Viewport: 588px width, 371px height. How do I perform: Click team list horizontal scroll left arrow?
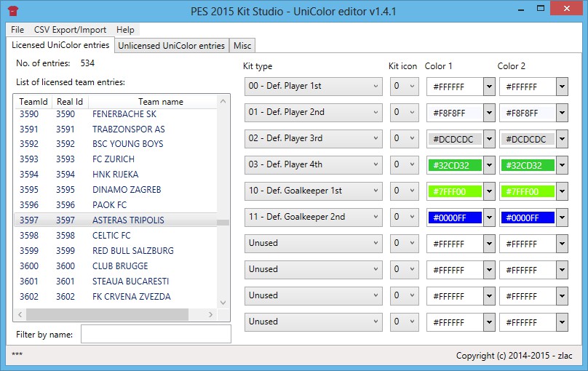click(20, 315)
